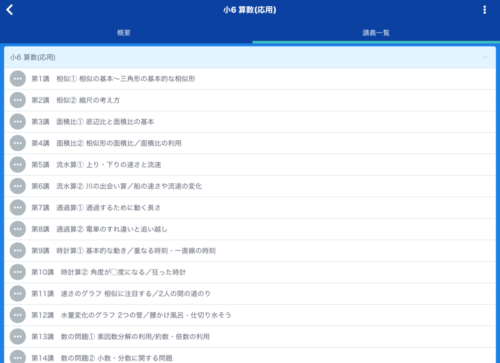This screenshot has width=500, height=363.
Task: Open lecture 第13講 数の問題① 素因数分解の利用
Action: tap(250, 337)
